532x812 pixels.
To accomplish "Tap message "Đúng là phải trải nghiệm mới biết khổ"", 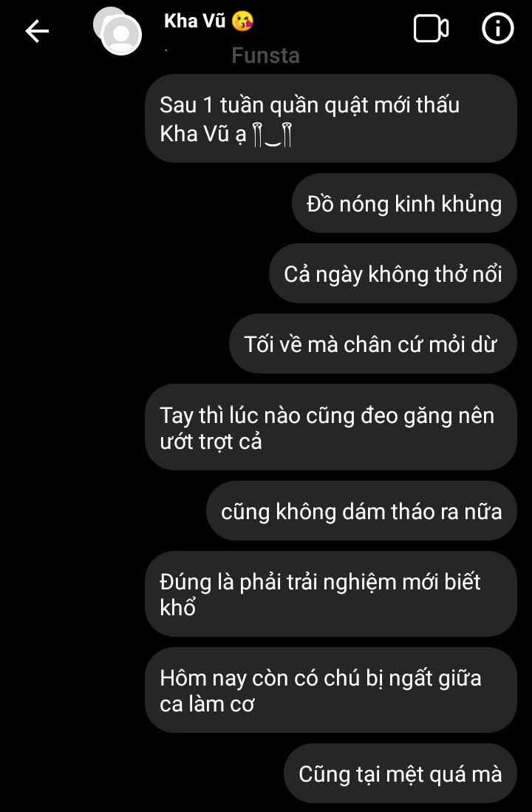I will (331, 594).
